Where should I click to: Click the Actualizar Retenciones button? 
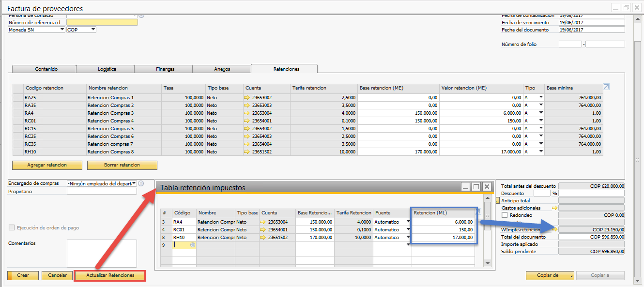pos(110,275)
